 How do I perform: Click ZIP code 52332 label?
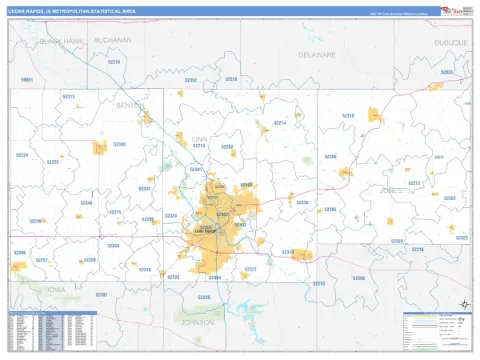click(x=145, y=189)
